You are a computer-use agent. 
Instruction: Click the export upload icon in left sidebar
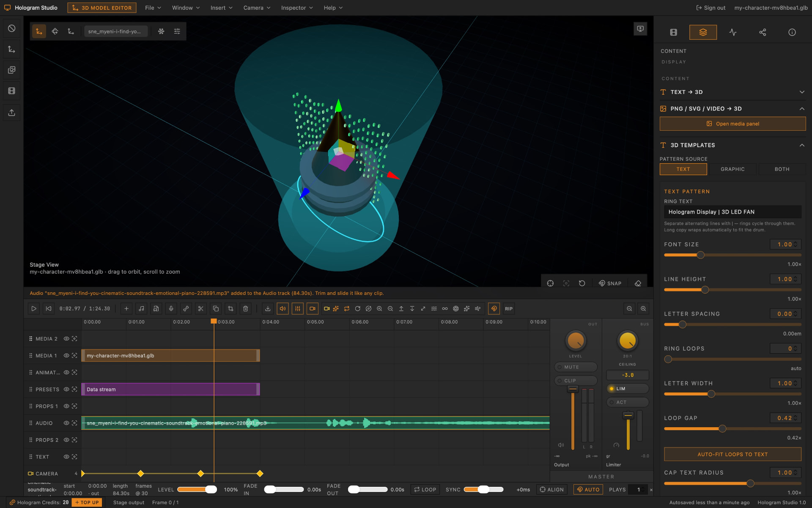tap(12, 113)
